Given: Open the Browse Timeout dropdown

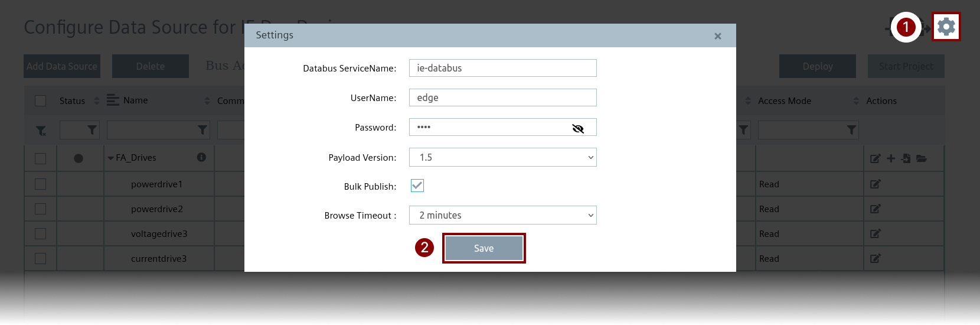Looking at the screenshot, I should click(503, 215).
